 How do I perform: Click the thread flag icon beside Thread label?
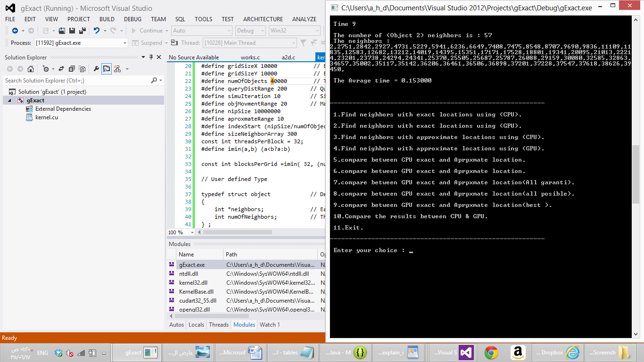click(x=175, y=43)
